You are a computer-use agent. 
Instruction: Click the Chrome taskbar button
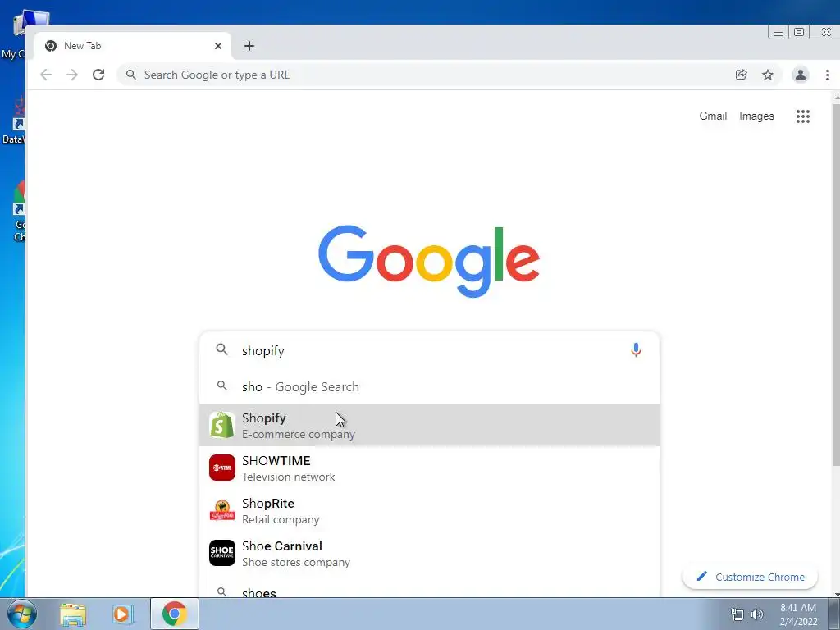(175, 614)
